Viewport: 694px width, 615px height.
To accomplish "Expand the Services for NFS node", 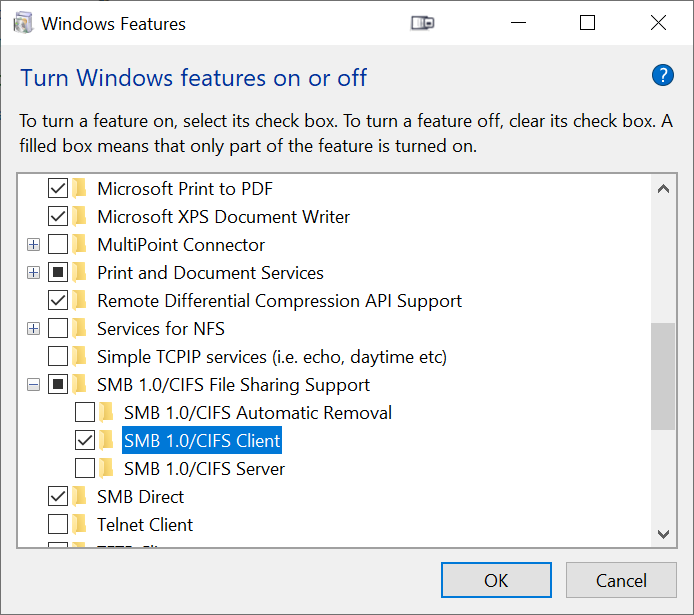I will tap(33, 328).
